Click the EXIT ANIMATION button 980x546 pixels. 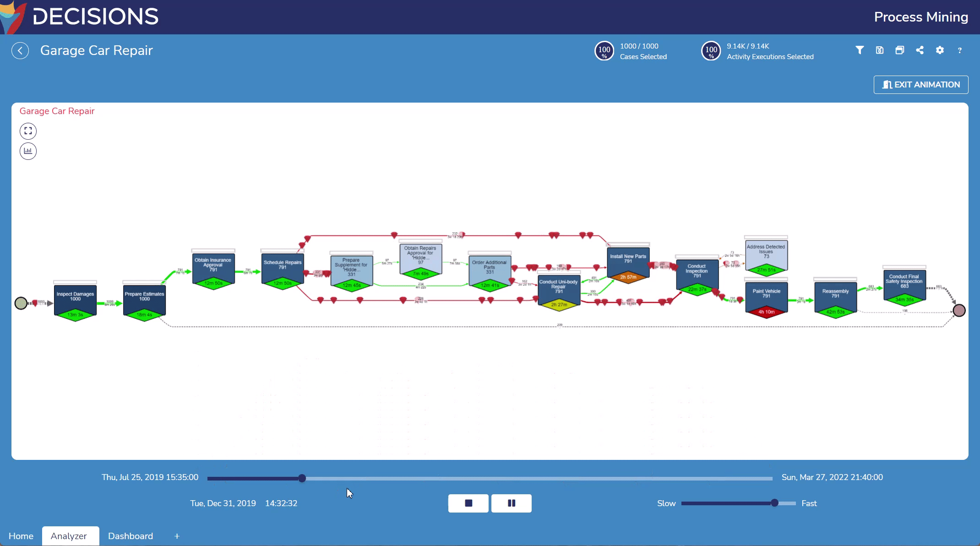coord(921,85)
